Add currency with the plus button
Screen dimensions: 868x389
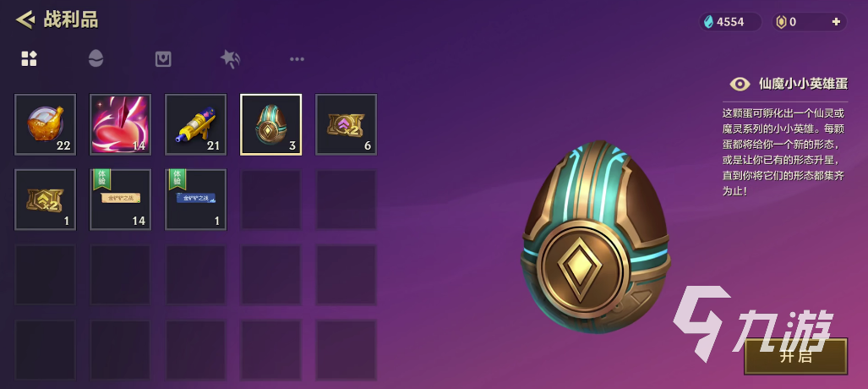[836, 22]
